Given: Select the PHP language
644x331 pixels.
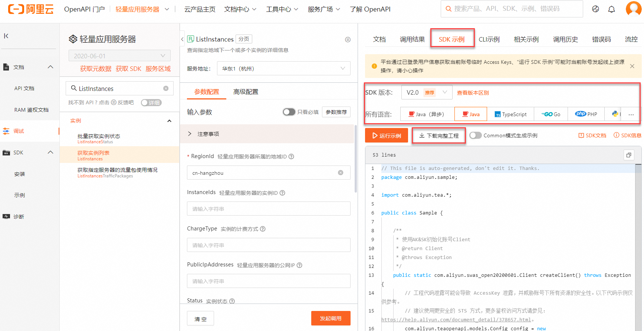Looking at the screenshot, I should coord(586,114).
